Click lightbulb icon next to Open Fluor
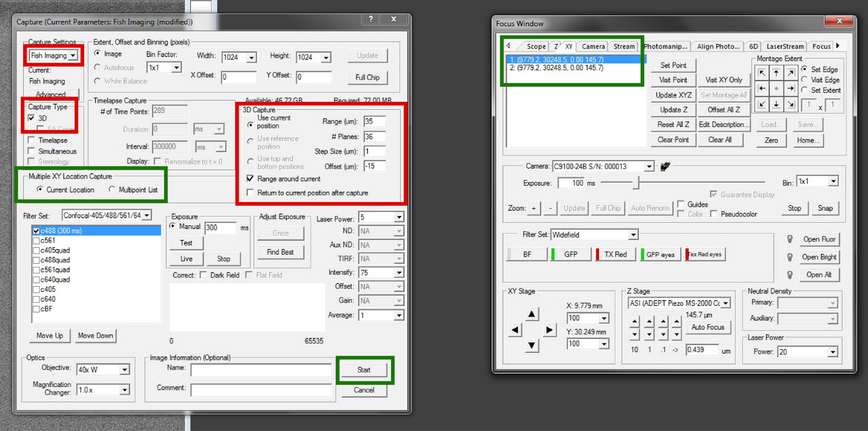Image resolution: width=868 pixels, height=431 pixels. point(789,239)
